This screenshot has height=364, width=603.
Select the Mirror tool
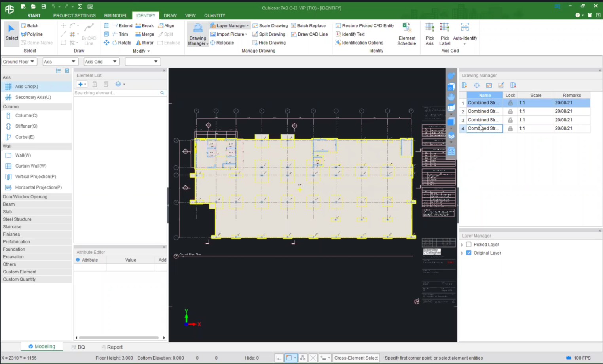(144, 43)
